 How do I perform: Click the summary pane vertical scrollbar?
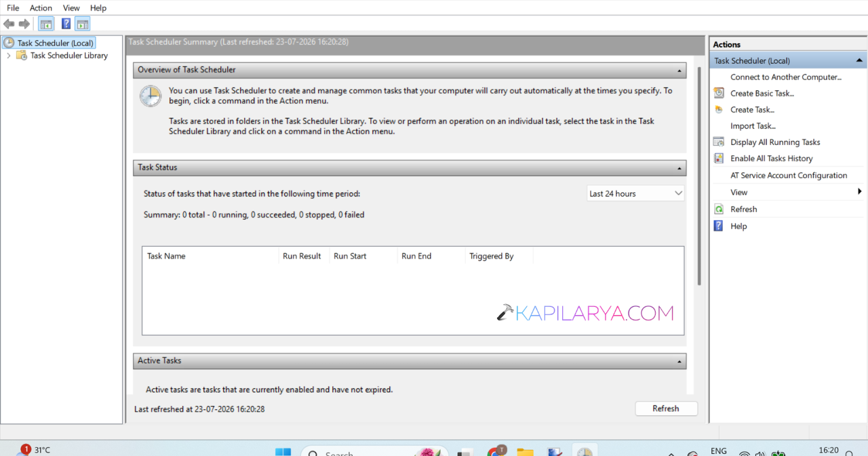point(699,175)
